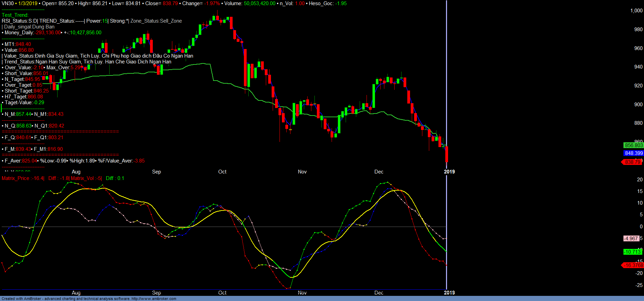Click the Matrix_Vol label in lower pane

[x=82, y=178]
